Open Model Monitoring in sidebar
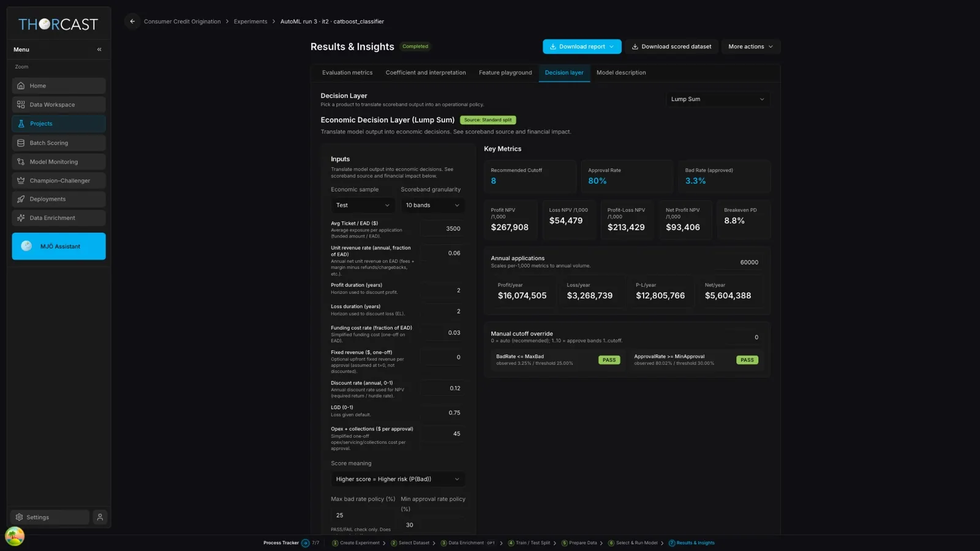The height and width of the screenshot is (551, 980). coord(59,162)
